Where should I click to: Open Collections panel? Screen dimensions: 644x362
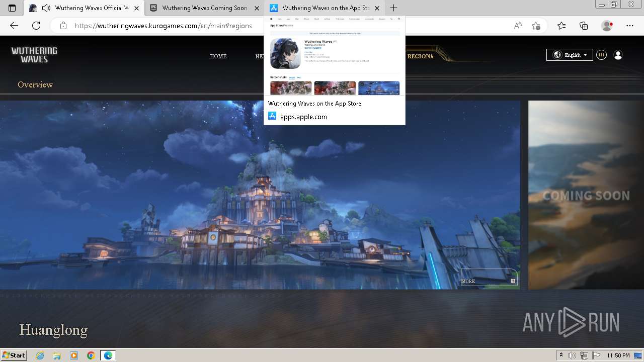[584, 26]
